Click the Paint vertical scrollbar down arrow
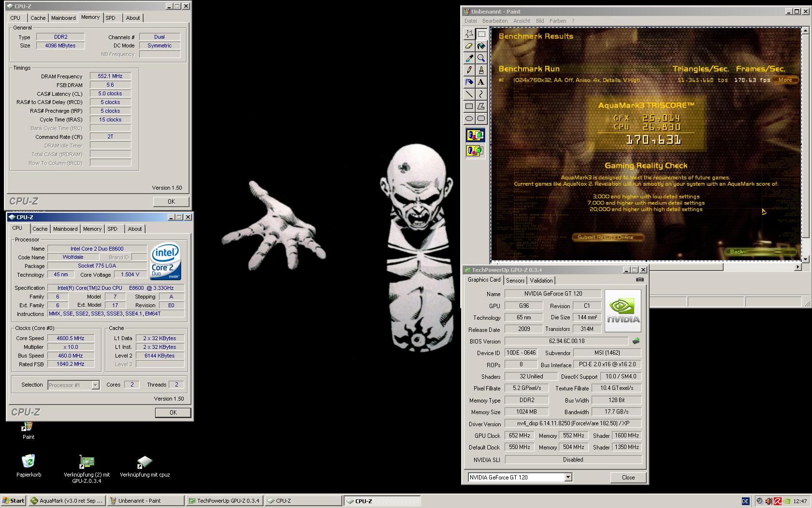812x508 pixels. tap(805, 259)
